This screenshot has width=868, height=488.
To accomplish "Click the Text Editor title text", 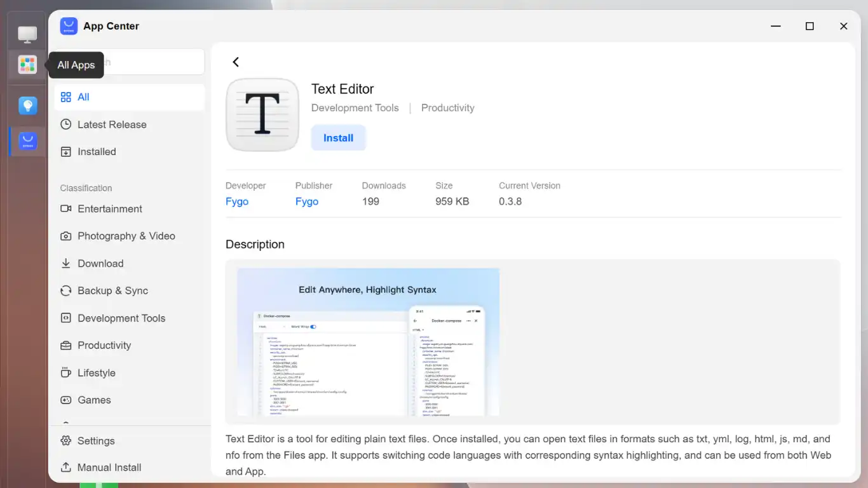I will click(x=342, y=89).
